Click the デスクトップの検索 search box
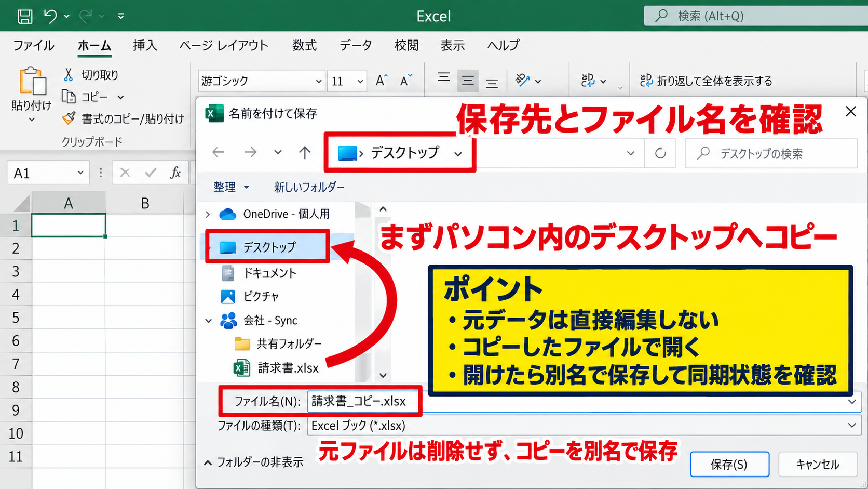This screenshot has width=868, height=489. tap(771, 153)
